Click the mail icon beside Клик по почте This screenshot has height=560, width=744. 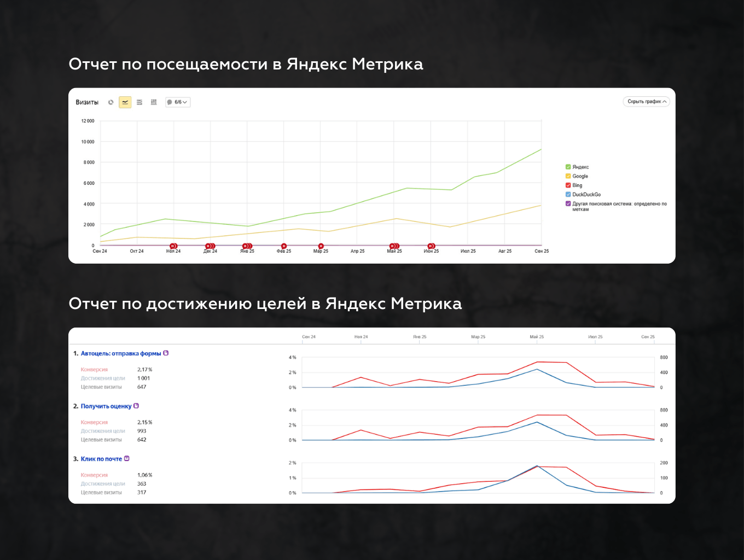pyautogui.click(x=127, y=458)
